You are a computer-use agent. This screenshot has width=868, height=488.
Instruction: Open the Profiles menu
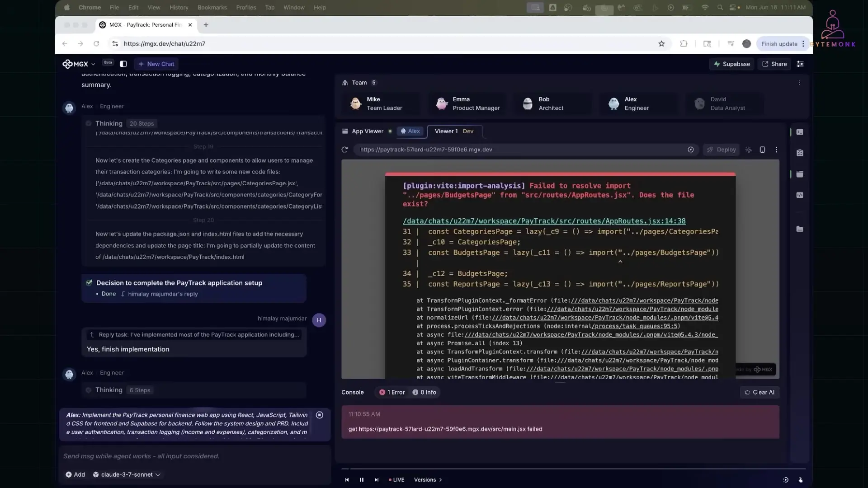[x=246, y=8]
